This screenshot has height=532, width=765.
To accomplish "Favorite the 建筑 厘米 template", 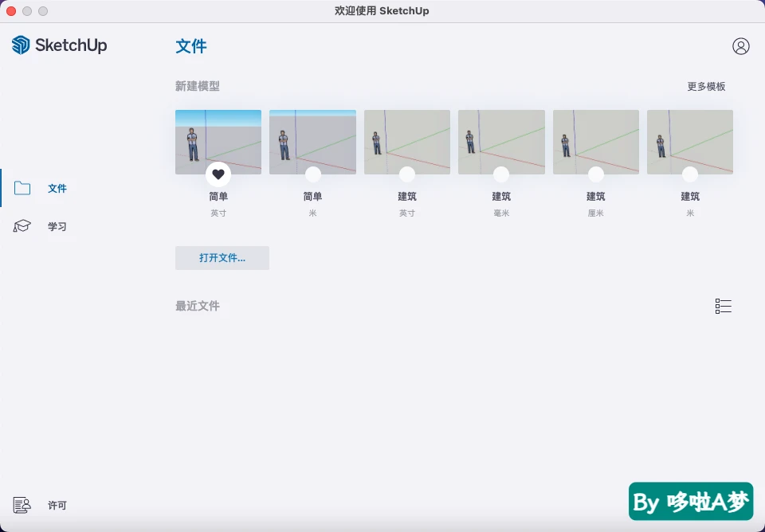I will (596, 174).
